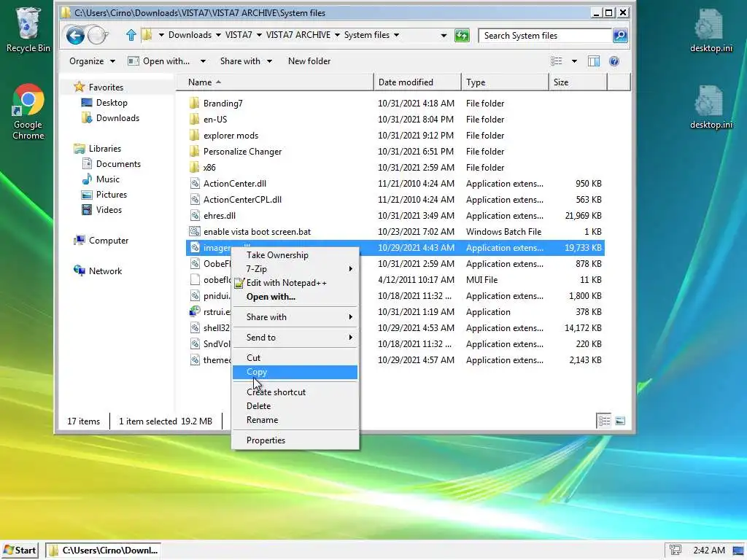
Task: Click the New folder button
Action: click(309, 61)
